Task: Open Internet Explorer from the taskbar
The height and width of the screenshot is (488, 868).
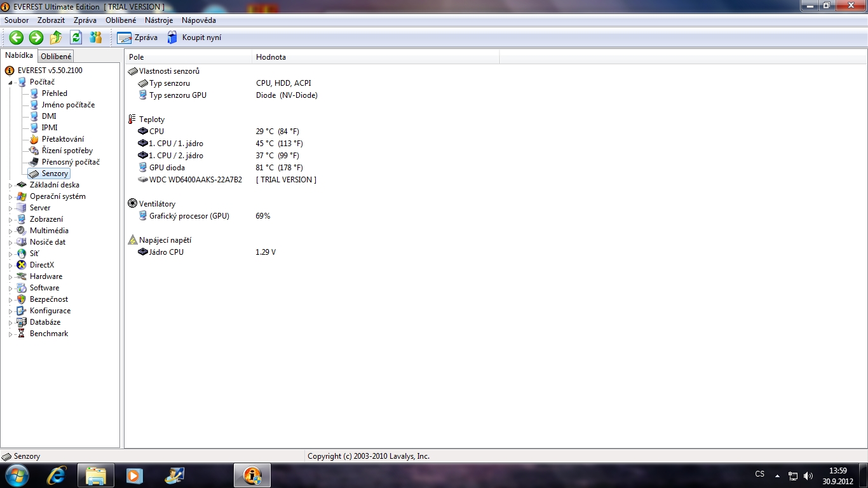Action: click(x=57, y=475)
